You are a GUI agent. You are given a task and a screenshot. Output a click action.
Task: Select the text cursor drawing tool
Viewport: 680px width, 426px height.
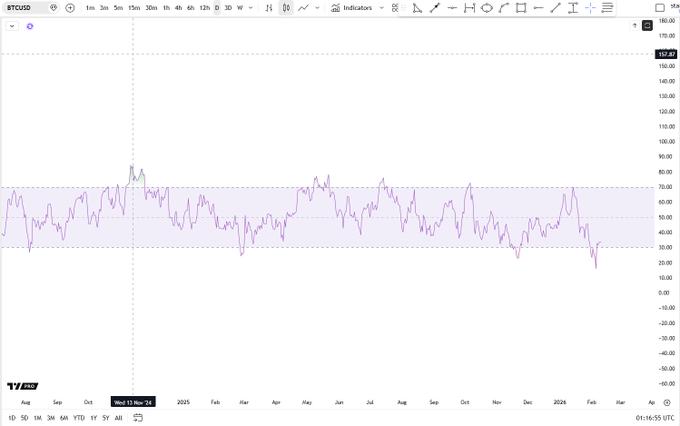572,8
